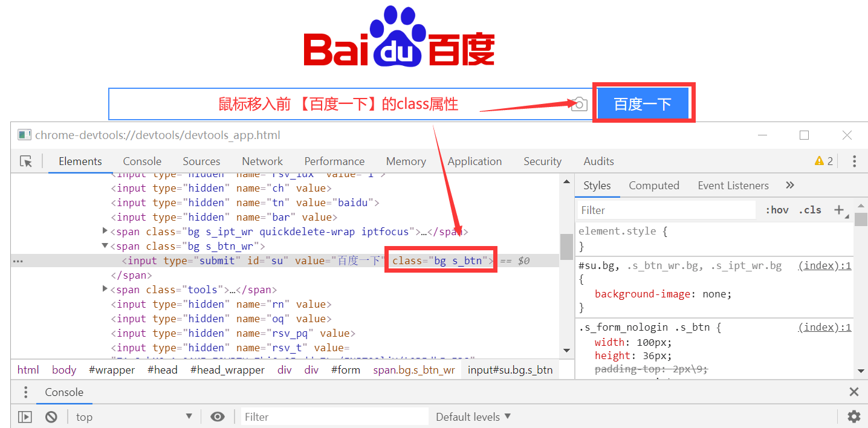The image size is (868, 428).
Task: Click the 百度一下 search button
Action: [x=643, y=104]
